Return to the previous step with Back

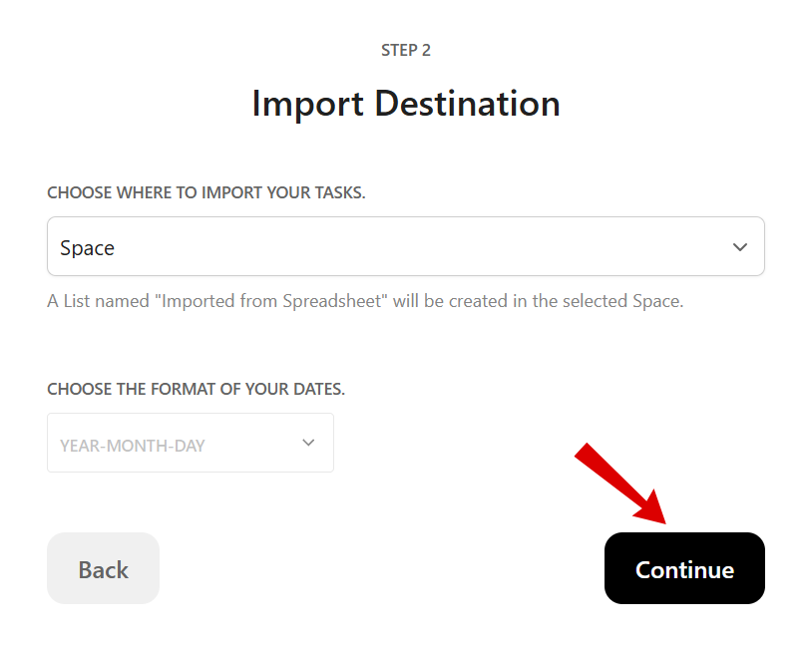click(x=103, y=568)
